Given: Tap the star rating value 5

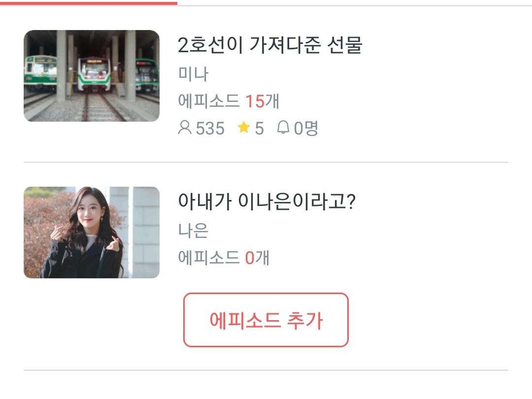Looking at the screenshot, I should pos(260,128).
